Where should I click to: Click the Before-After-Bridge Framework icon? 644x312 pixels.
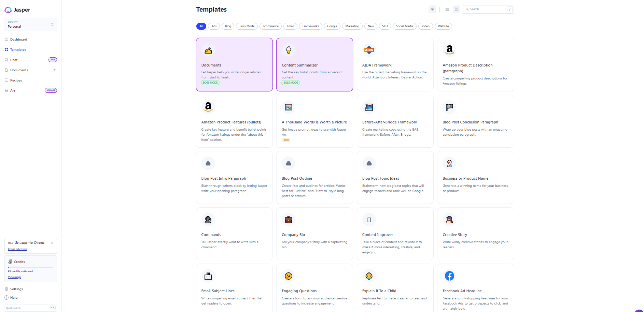click(x=369, y=107)
